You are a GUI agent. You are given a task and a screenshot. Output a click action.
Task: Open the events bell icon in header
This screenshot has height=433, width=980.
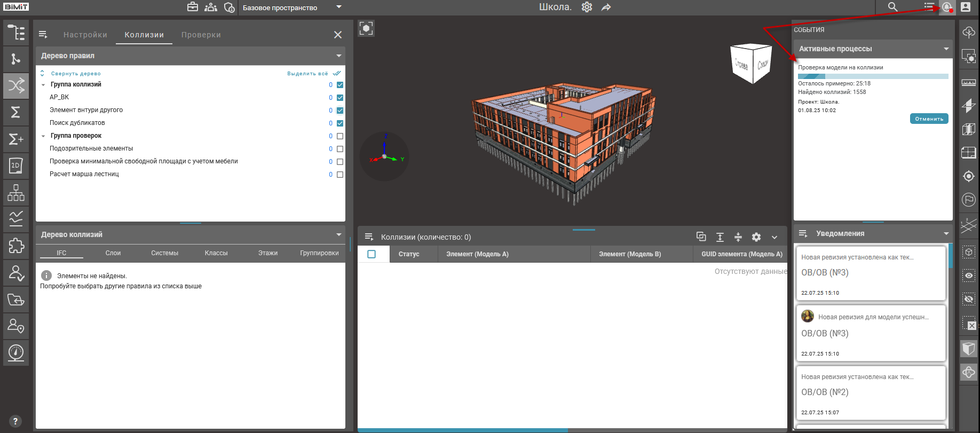[946, 7]
